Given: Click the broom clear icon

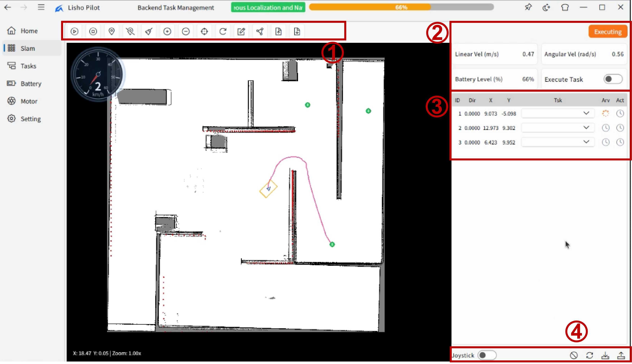Looking at the screenshot, I should 149,32.
